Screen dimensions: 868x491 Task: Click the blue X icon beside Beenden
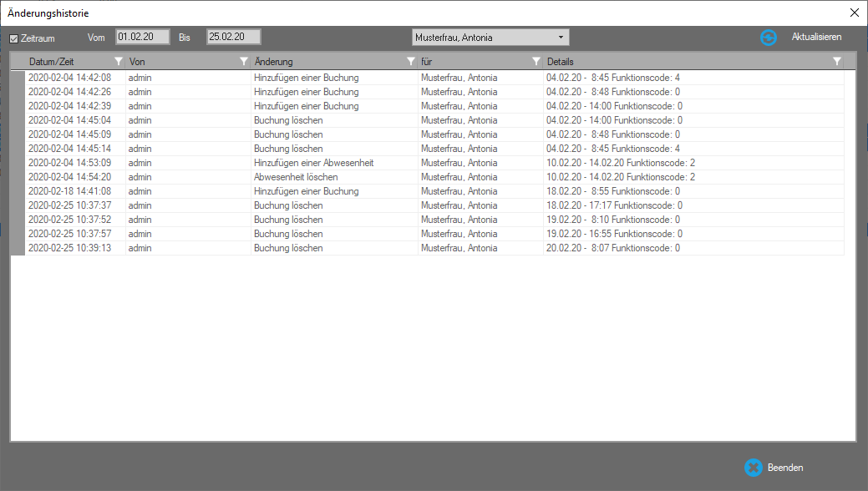753,468
